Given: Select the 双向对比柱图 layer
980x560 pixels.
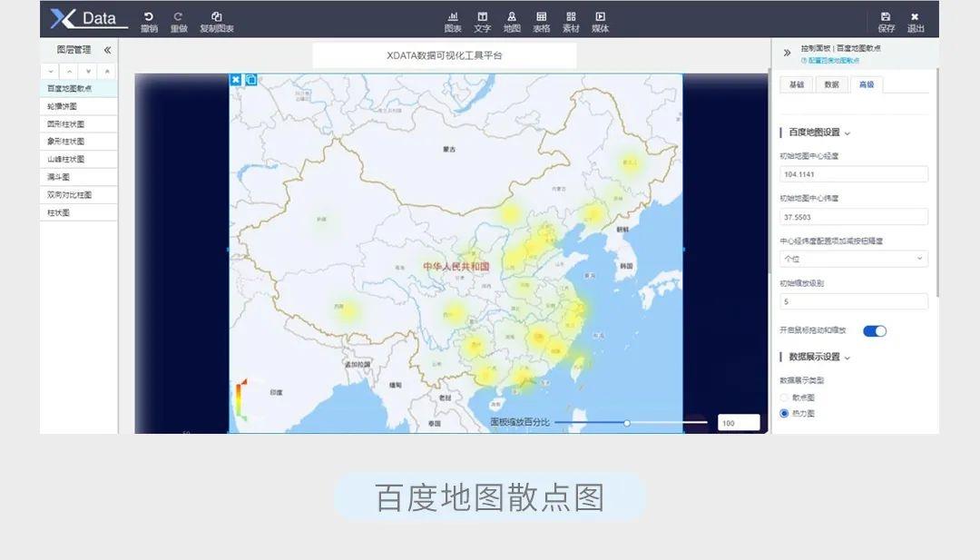Looking at the screenshot, I should 79,195.
